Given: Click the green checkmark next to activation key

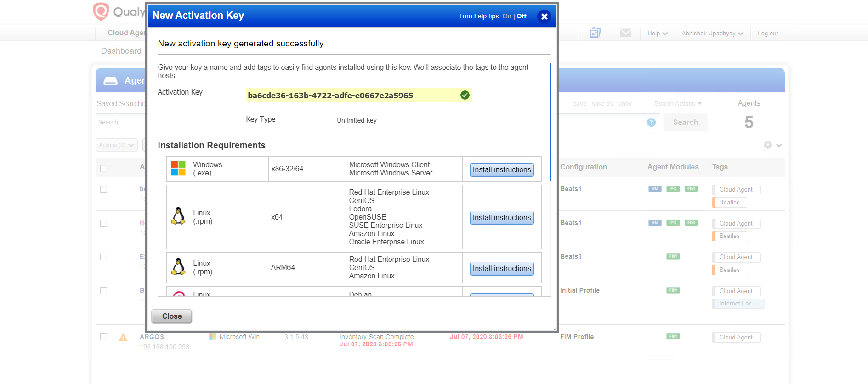Looking at the screenshot, I should (x=465, y=95).
